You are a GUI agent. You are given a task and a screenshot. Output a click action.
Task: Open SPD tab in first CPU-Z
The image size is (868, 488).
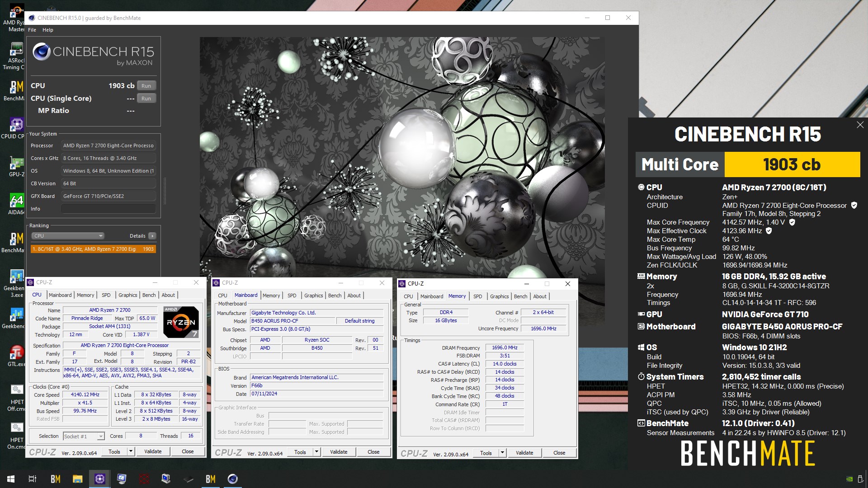tap(106, 295)
